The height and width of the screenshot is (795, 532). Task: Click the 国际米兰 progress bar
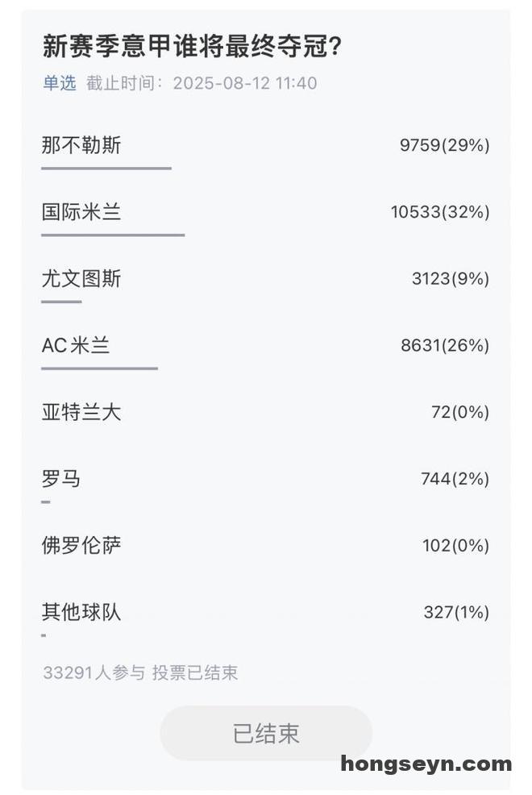[113, 235]
